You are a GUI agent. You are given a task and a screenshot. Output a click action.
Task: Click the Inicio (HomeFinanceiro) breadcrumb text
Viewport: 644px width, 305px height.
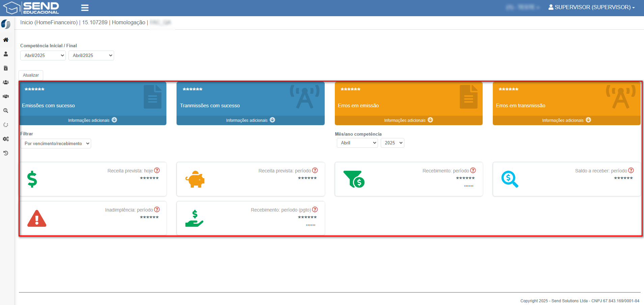click(49, 22)
